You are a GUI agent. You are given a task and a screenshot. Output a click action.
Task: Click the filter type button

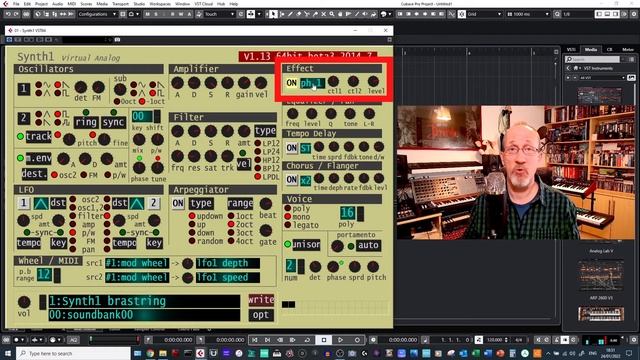pos(265,131)
